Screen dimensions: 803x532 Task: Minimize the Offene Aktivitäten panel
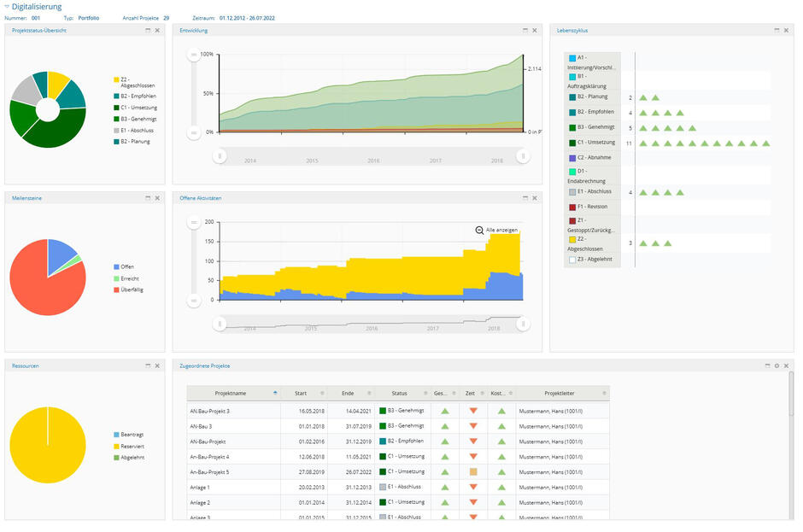point(525,198)
